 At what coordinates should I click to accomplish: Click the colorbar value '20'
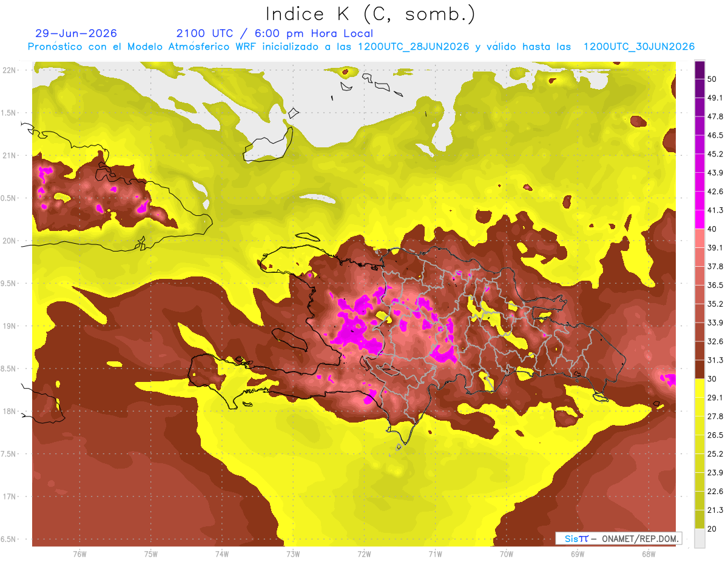click(712, 529)
